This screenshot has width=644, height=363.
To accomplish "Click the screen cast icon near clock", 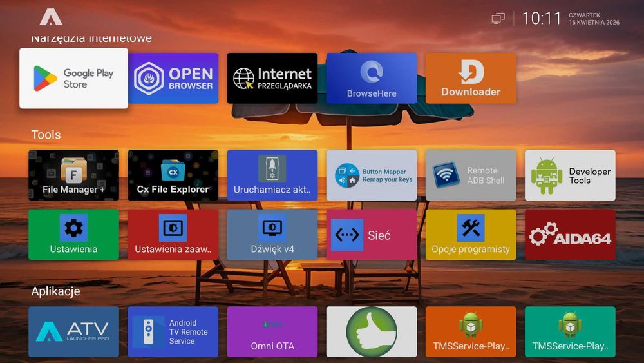I will tap(498, 19).
